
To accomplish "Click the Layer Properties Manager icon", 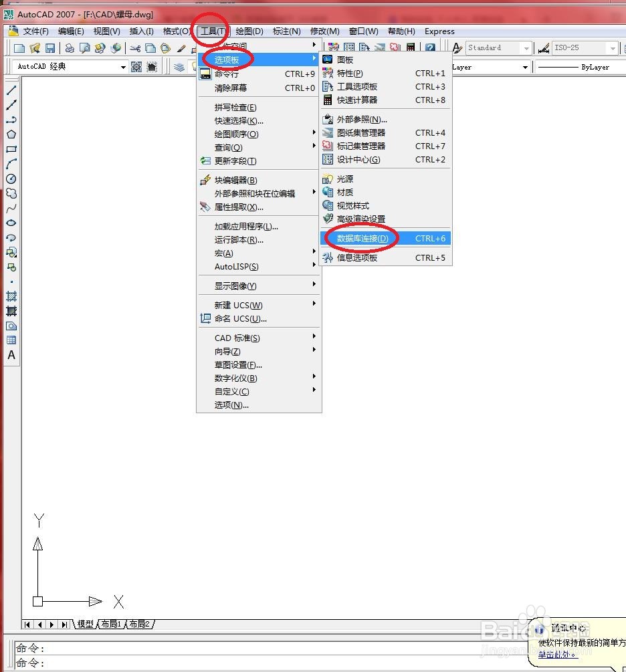I will point(179,67).
